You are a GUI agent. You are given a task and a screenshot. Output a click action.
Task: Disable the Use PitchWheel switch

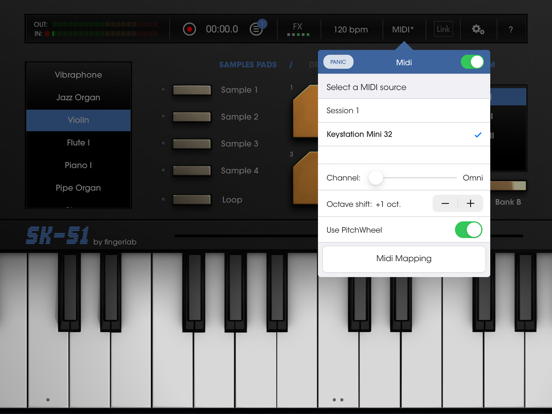[469, 230]
